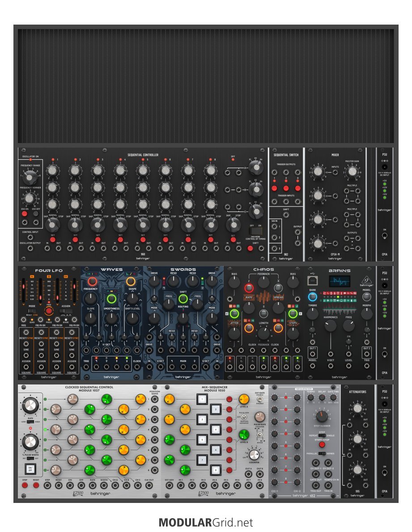
Task: Click the Tempo knob on 182 sequencer
Action: 310,397
